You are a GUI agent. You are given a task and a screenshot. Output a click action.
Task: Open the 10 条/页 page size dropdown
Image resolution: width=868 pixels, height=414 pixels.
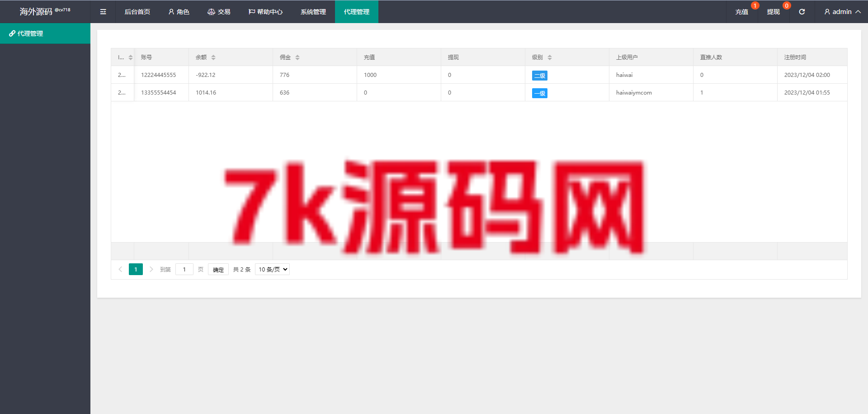coord(272,269)
